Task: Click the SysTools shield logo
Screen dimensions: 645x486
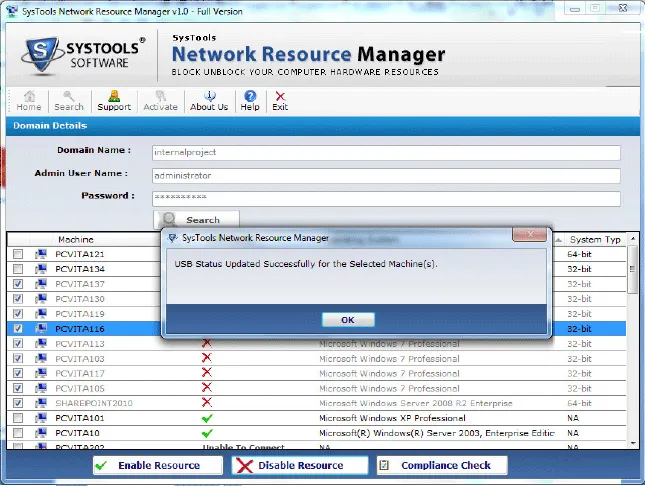Action: point(41,56)
